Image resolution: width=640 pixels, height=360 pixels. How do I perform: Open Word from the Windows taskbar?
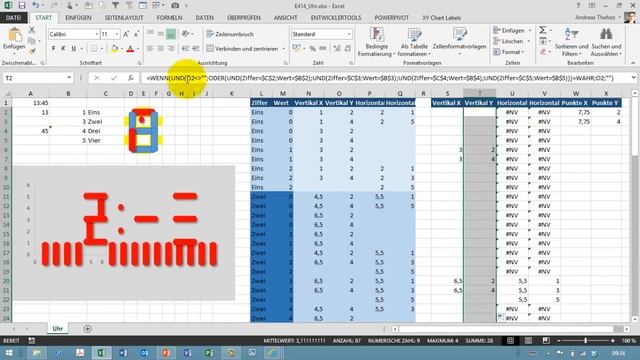point(123,353)
